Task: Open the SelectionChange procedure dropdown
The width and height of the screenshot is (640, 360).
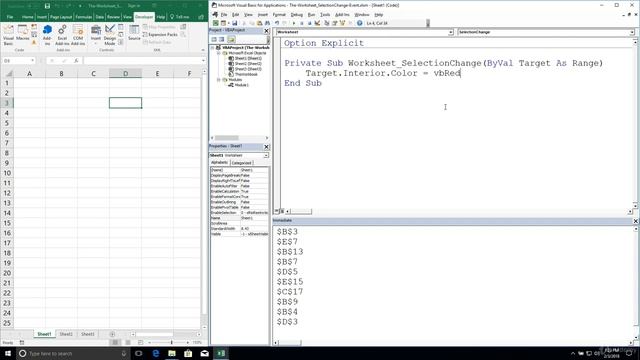Action: coord(632,32)
